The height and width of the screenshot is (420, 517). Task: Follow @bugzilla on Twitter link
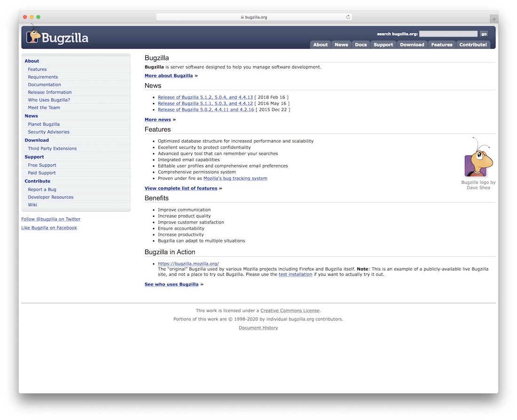(x=51, y=219)
